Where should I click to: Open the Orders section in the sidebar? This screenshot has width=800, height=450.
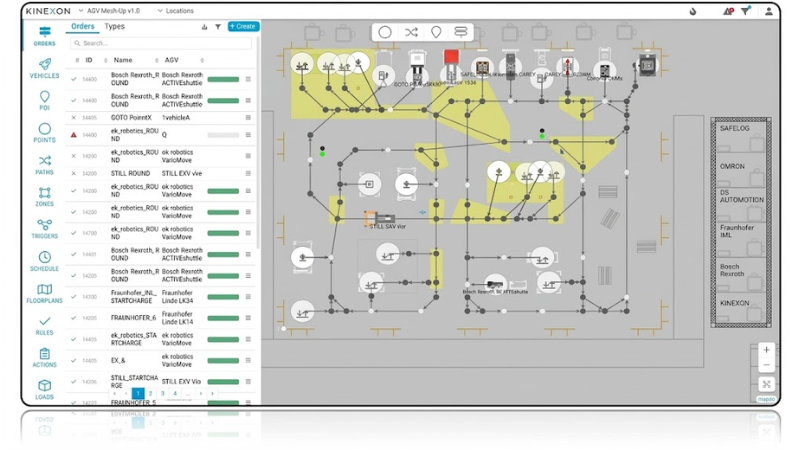point(44,36)
